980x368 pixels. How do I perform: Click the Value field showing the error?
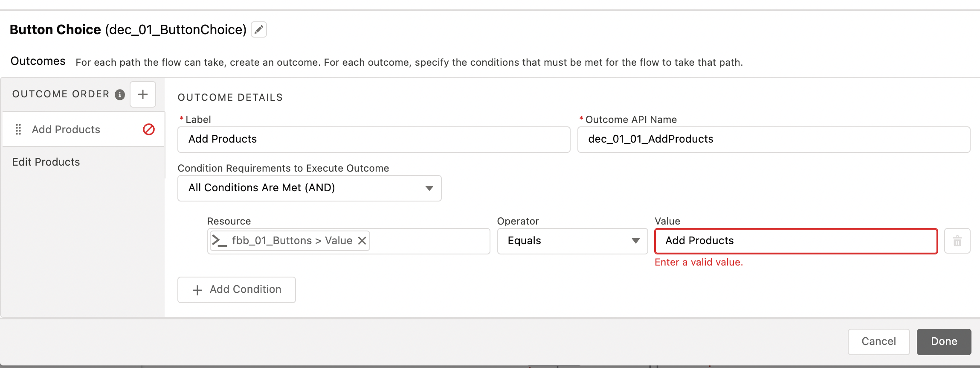[x=796, y=241]
